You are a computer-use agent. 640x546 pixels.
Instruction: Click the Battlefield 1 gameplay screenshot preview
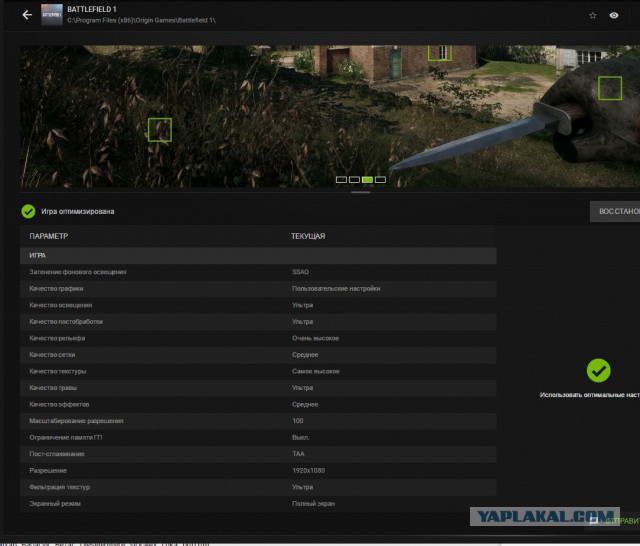click(x=330, y=116)
